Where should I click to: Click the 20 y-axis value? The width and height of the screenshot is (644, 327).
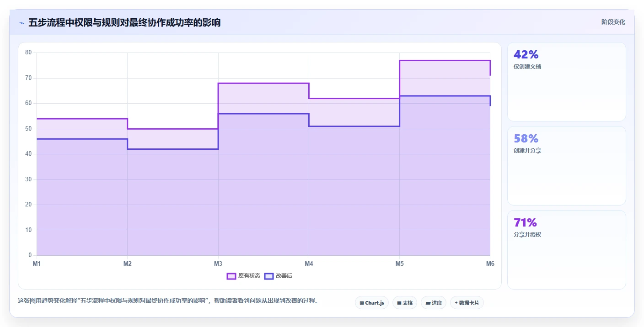click(28, 205)
